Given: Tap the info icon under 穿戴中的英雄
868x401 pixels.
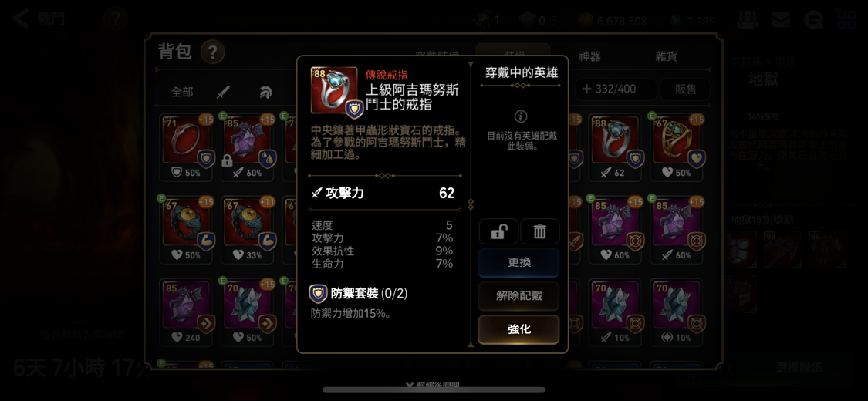Looking at the screenshot, I should (520, 116).
